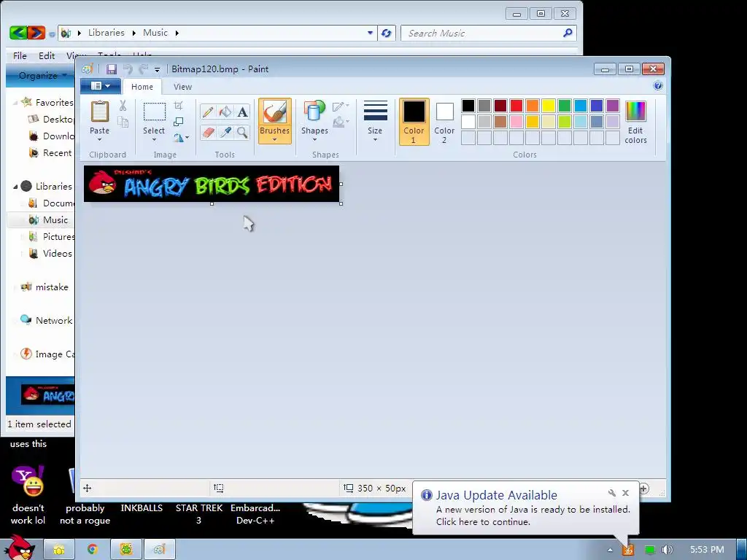Open the shape Fill dropdown

[x=341, y=122]
